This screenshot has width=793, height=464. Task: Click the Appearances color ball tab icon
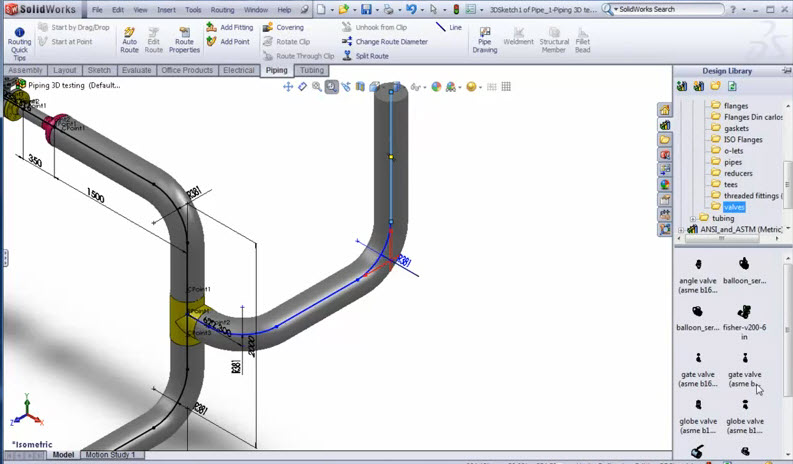tap(665, 185)
